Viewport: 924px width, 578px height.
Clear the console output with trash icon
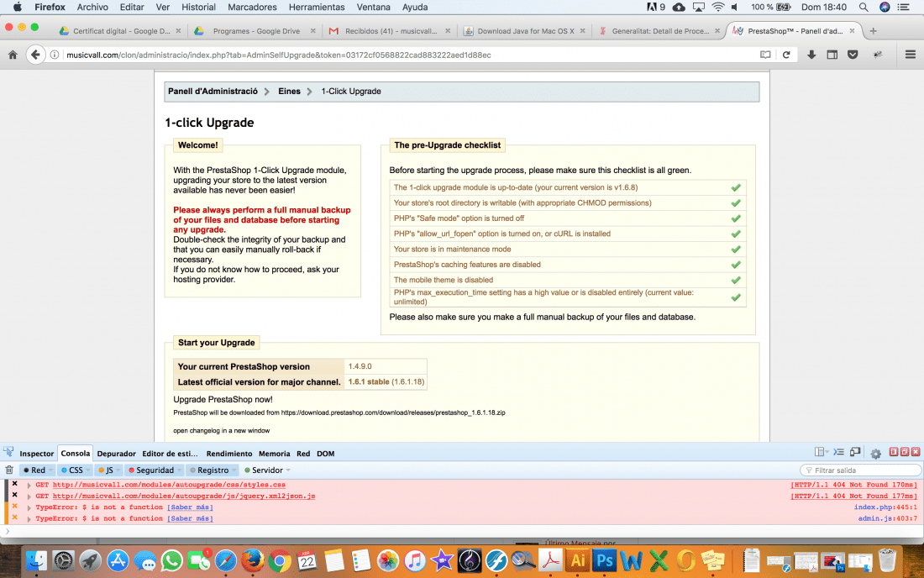(x=9, y=470)
